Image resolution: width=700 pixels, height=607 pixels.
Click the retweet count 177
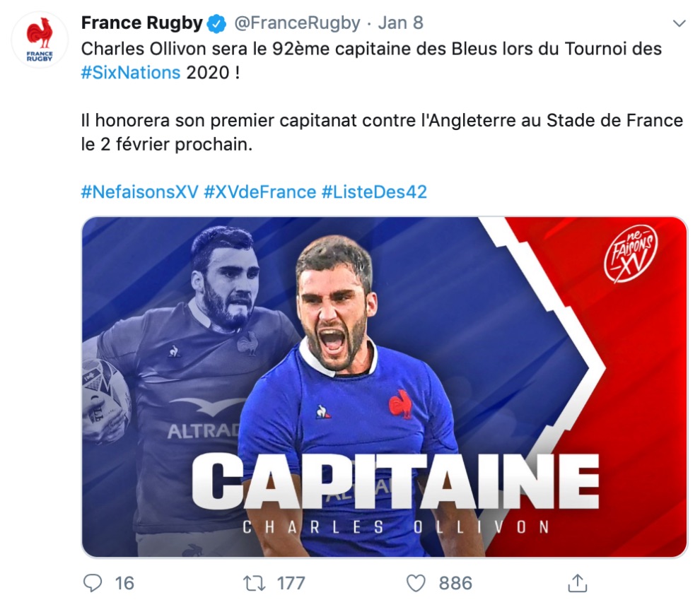[291, 584]
